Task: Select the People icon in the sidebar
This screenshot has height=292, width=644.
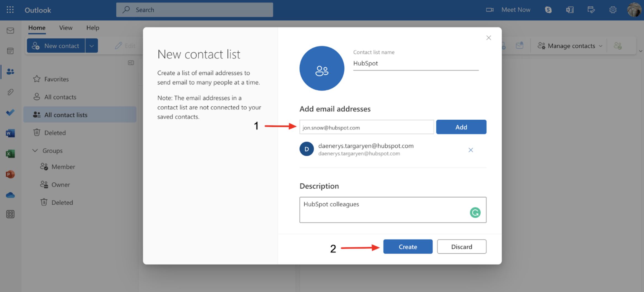Action: pyautogui.click(x=10, y=72)
